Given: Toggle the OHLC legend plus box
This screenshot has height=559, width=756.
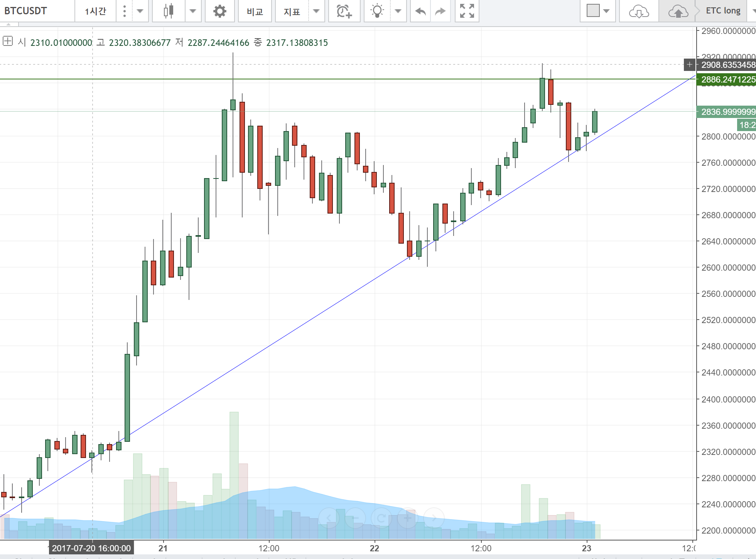Looking at the screenshot, I should pos(8,41).
